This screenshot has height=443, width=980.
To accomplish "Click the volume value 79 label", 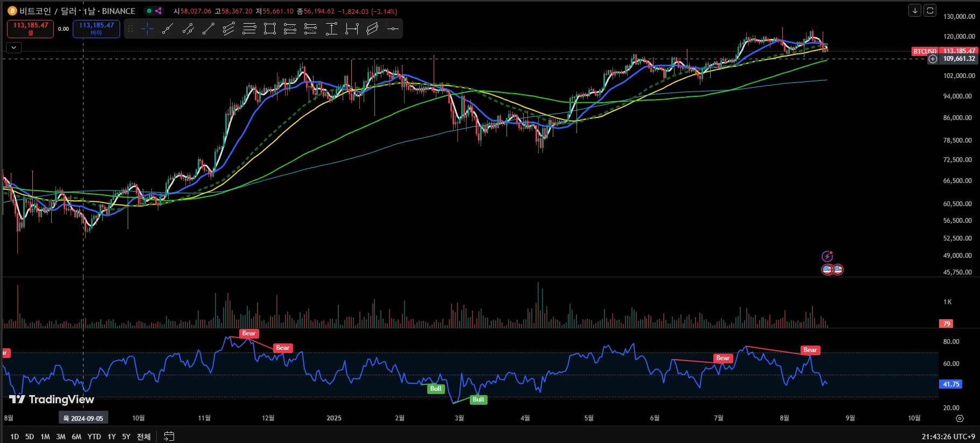I will tap(947, 324).
